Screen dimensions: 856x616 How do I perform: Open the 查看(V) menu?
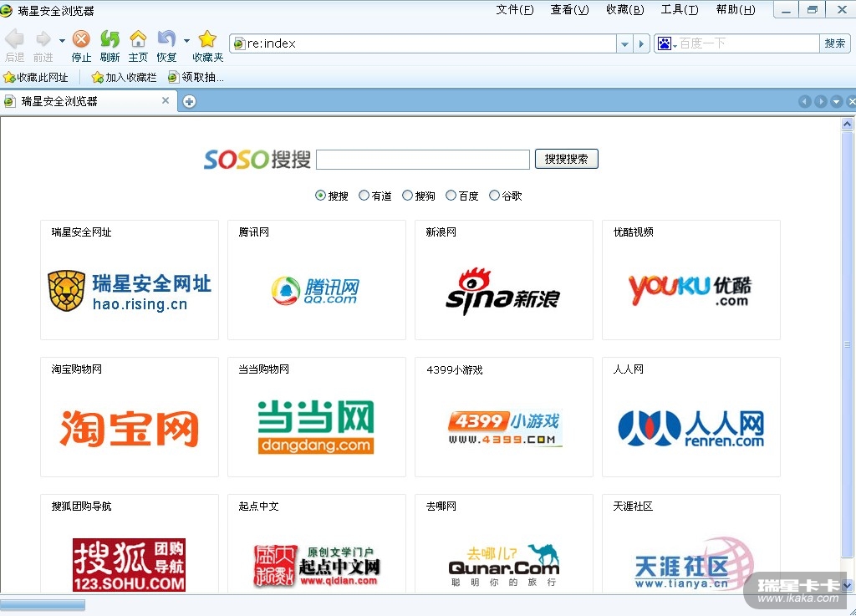tap(569, 9)
